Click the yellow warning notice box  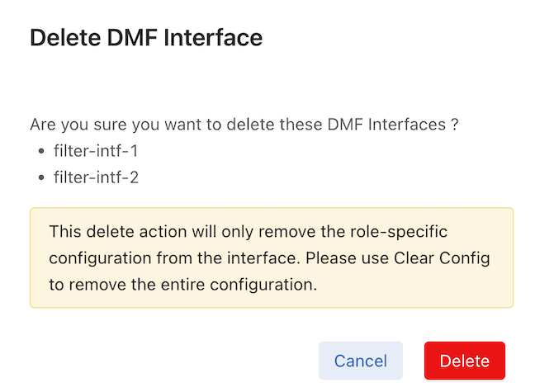272,257
